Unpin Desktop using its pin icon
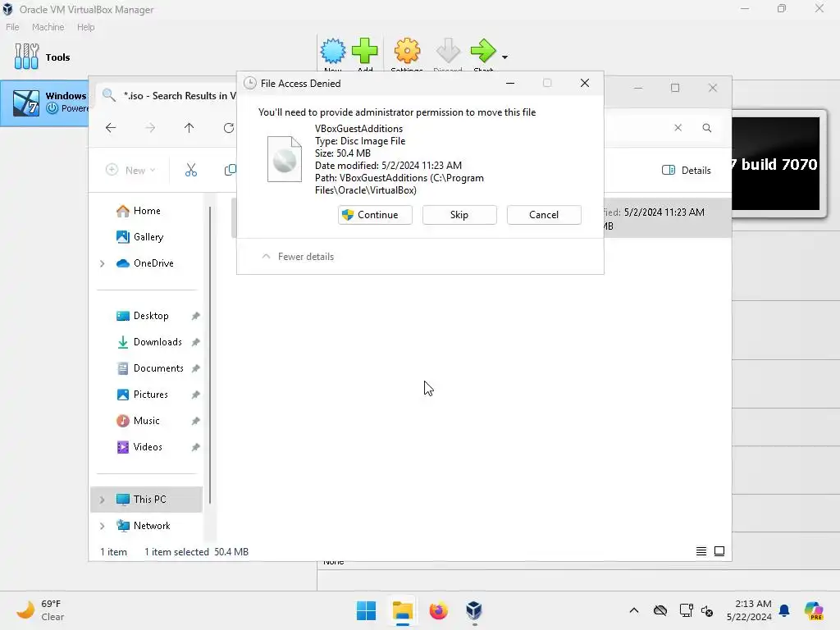Viewport: 840px width, 630px height. 195,316
